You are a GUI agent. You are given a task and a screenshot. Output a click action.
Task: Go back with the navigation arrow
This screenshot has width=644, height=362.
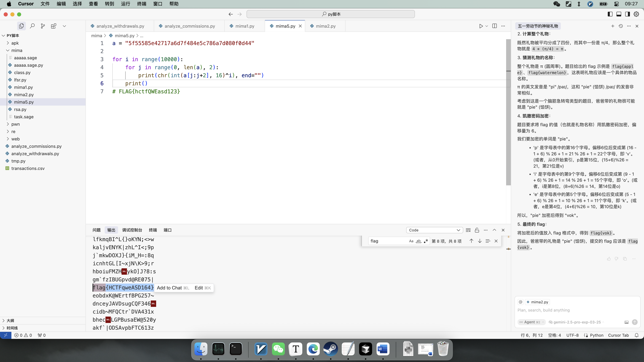[230, 14]
